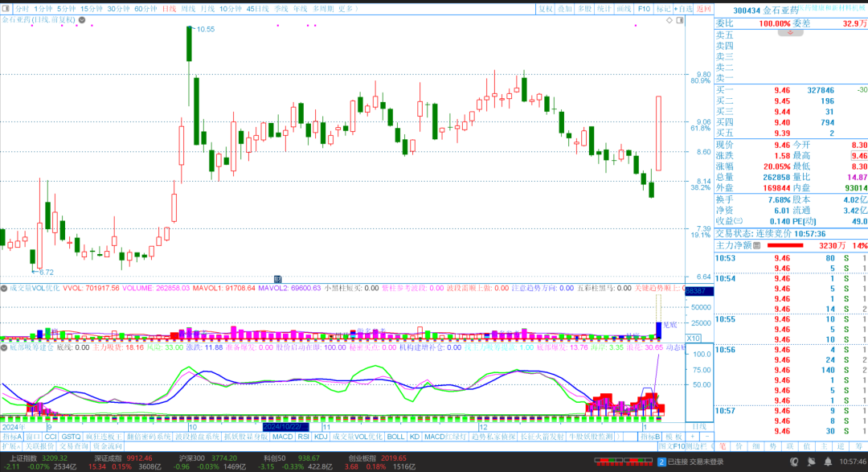Select the 疯狂连板王 indicator tab
868x472 pixels.
point(104,437)
